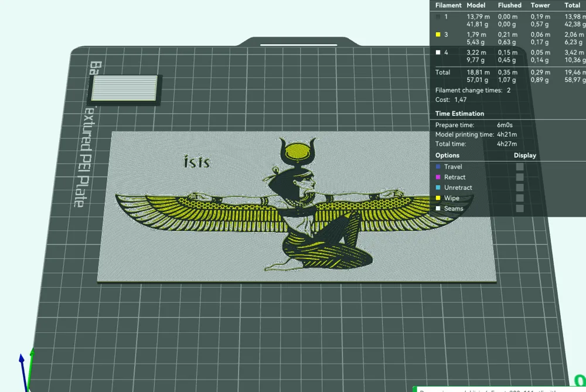
Task: Click the 'Wipe' option label
Action: (x=451, y=198)
